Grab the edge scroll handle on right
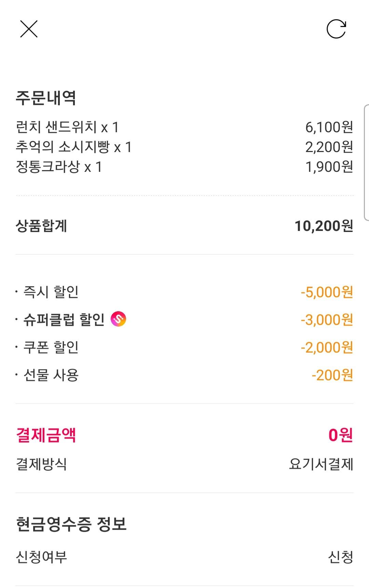369x588 pixels. [366, 163]
